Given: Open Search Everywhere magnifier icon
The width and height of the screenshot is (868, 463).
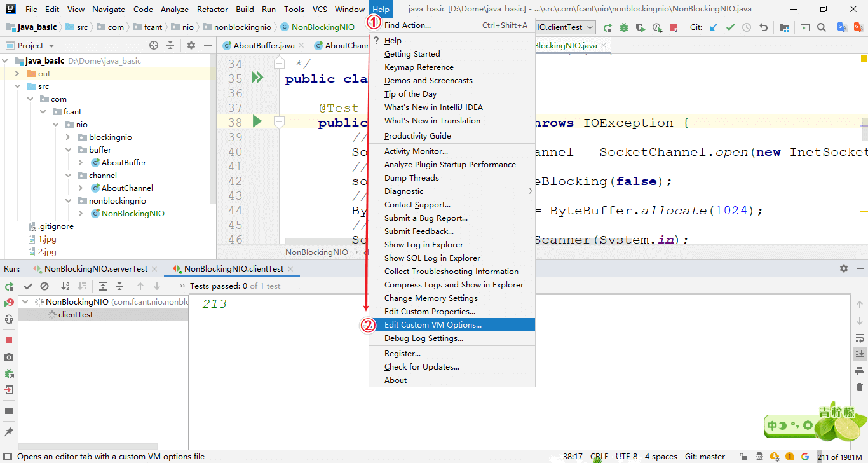Looking at the screenshot, I should (822, 27).
